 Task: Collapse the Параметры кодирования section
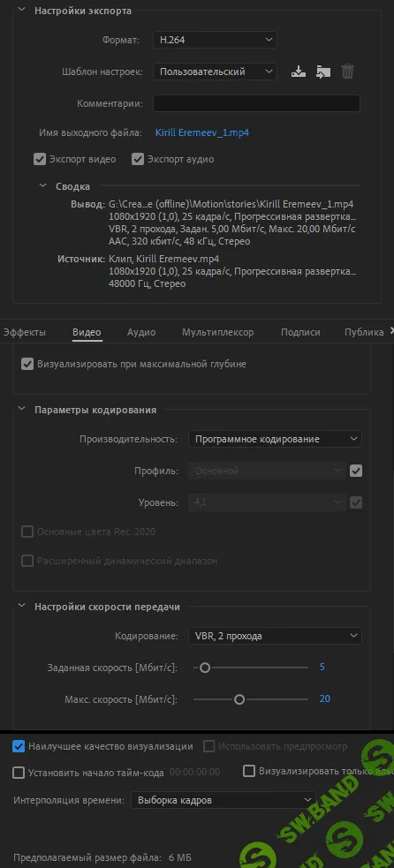(21, 410)
